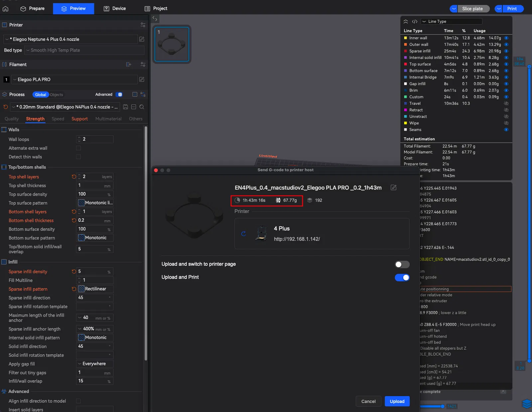532x412 pixels.
Task: Cancel the Send G-code dialog
Action: tap(368, 401)
